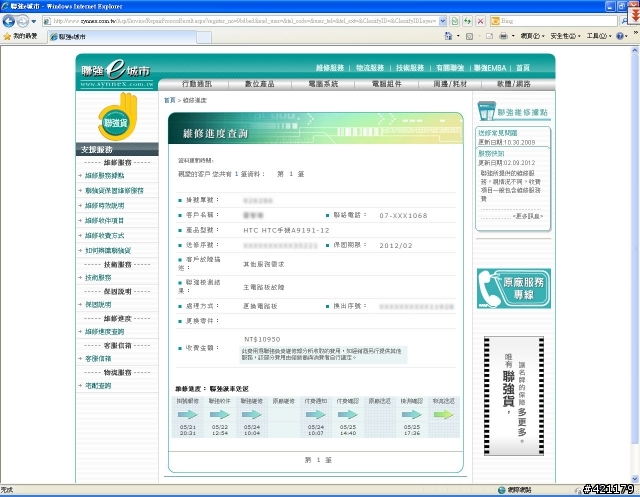640x497 pixels.
Task: Open the 技術服務 sidebar link
Action: [x=98, y=278]
